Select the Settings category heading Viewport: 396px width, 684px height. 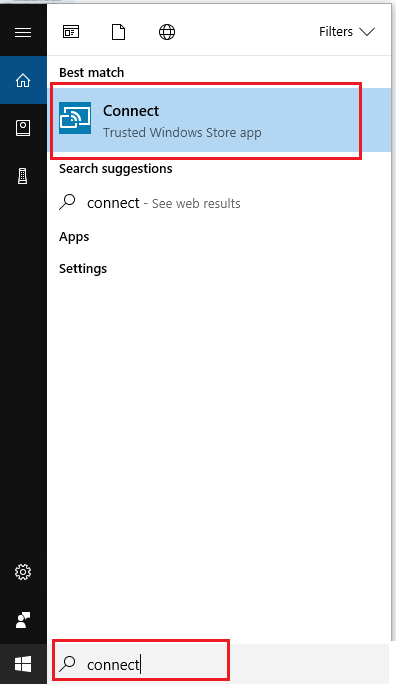[x=83, y=269]
